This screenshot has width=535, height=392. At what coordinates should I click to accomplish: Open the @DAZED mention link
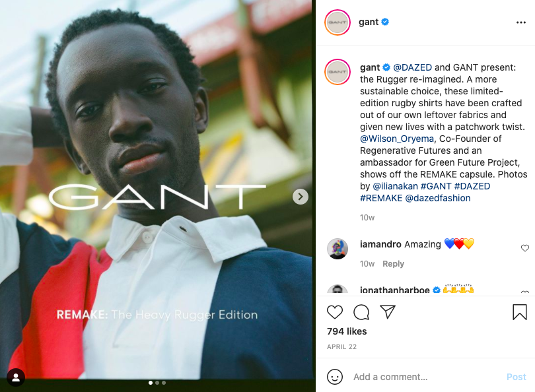413,67
